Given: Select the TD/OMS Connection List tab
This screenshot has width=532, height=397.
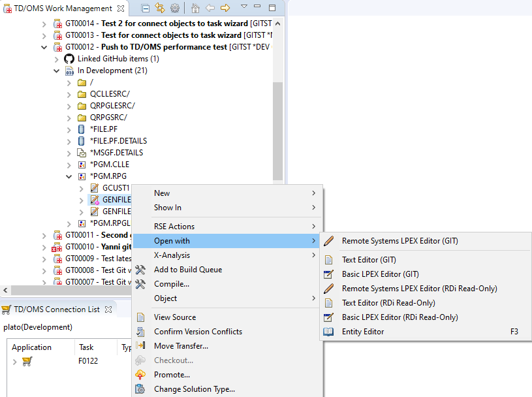Looking at the screenshot, I should pyautogui.click(x=57, y=310).
